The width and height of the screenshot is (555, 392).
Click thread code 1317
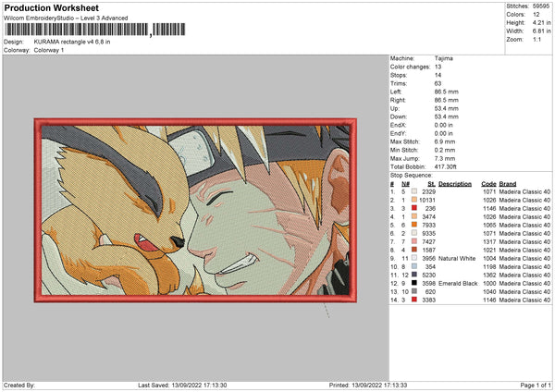click(x=489, y=241)
